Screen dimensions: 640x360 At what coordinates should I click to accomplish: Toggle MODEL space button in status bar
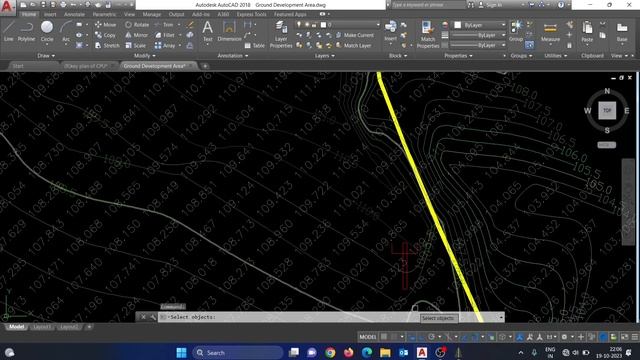pos(367,337)
